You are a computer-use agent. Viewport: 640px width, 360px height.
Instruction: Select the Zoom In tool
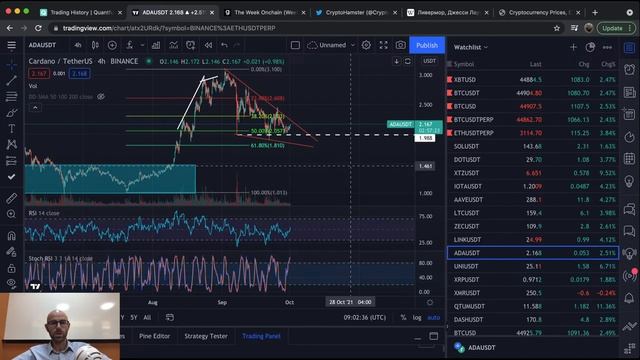click(x=11, y=214)
